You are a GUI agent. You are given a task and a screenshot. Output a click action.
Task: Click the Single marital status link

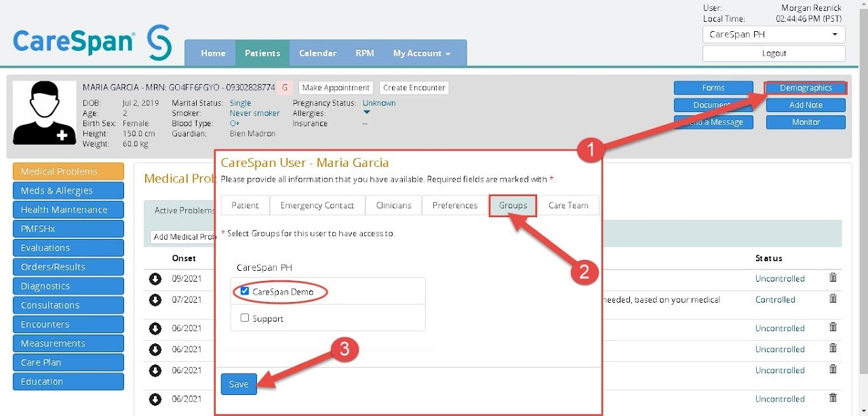(x=240, y=103)
